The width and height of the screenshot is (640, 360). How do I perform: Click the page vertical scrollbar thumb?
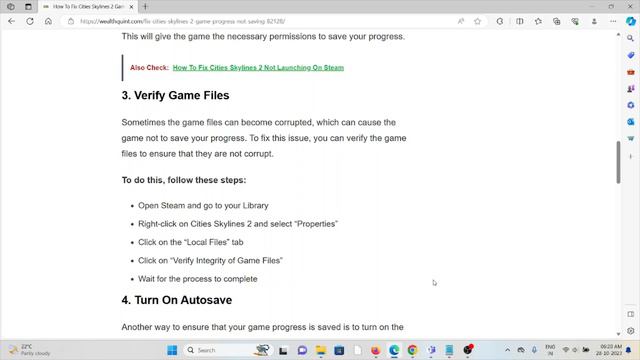point(618,162)
